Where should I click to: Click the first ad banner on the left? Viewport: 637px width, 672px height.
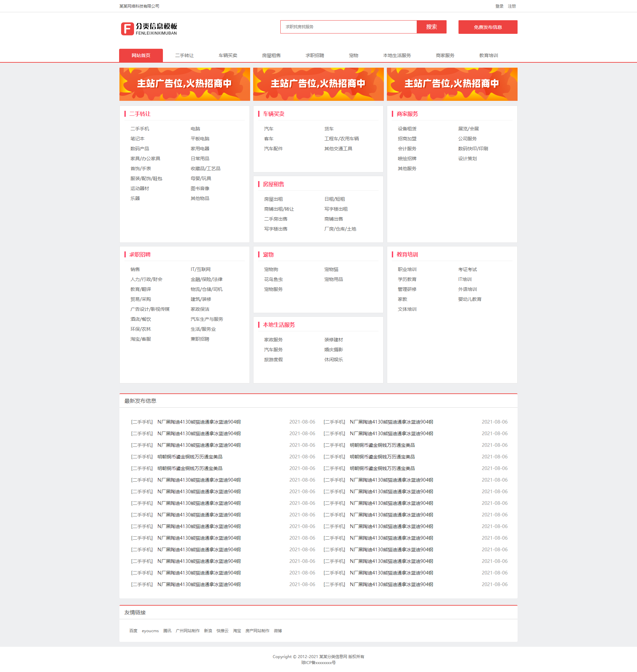(x=185, y=84)
